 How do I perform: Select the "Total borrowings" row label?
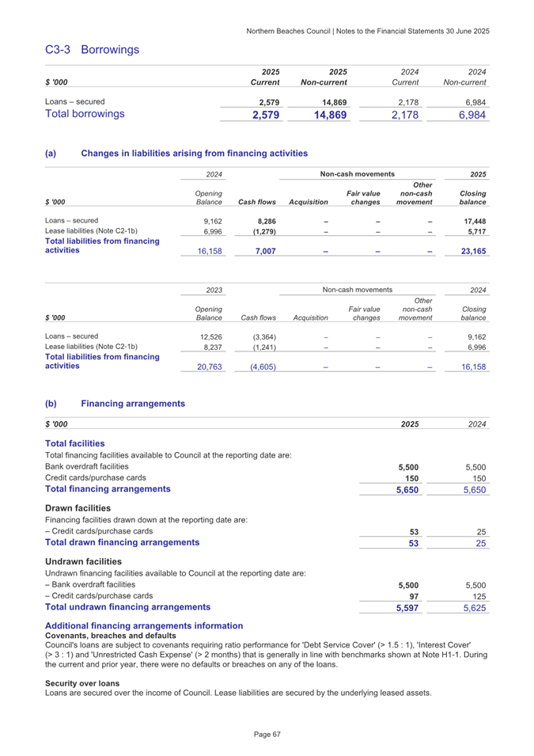click(x=85, y=114)
